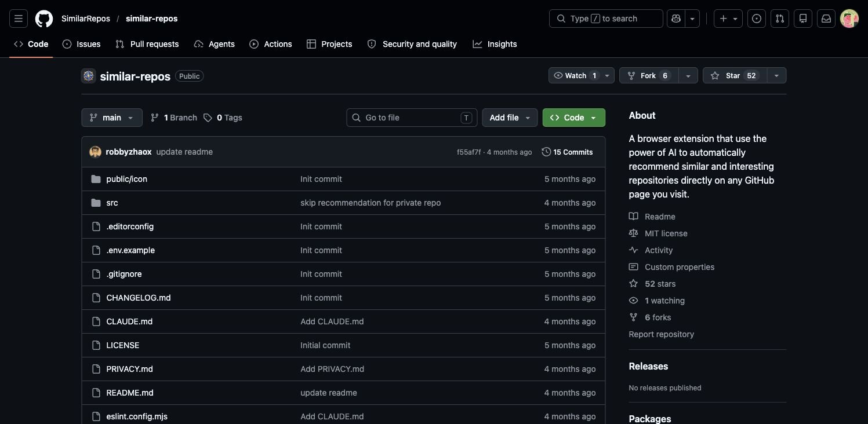View the 15 Commits history
Image resolution: width=868 pixels, height=424 pixels.
(x=567, y=152)
